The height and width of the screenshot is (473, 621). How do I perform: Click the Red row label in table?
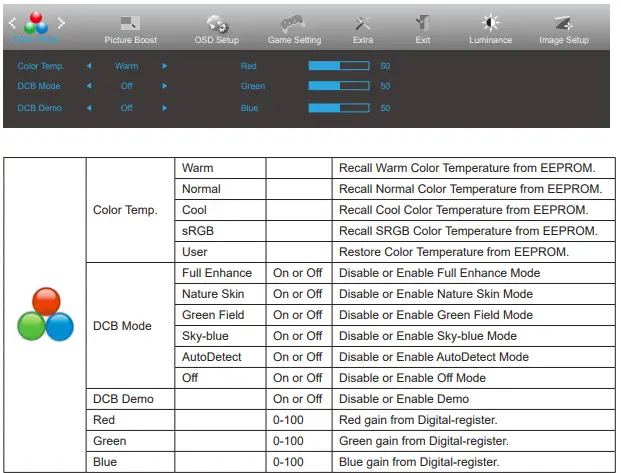(x=104, y=420)
